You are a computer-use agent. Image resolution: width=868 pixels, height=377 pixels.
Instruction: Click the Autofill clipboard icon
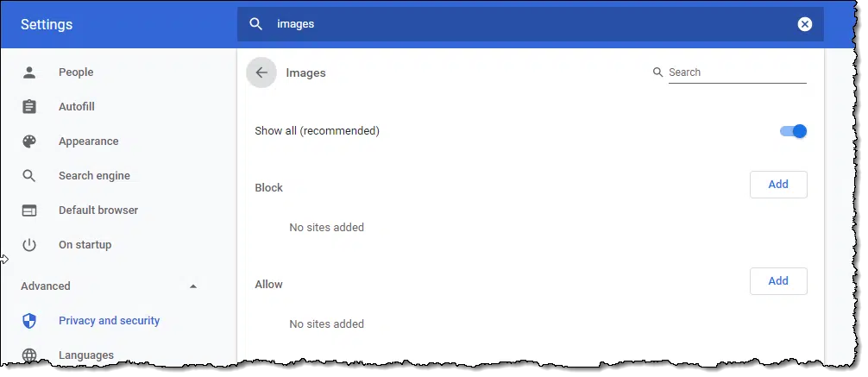pyautogui.click(x=29, y=107)
